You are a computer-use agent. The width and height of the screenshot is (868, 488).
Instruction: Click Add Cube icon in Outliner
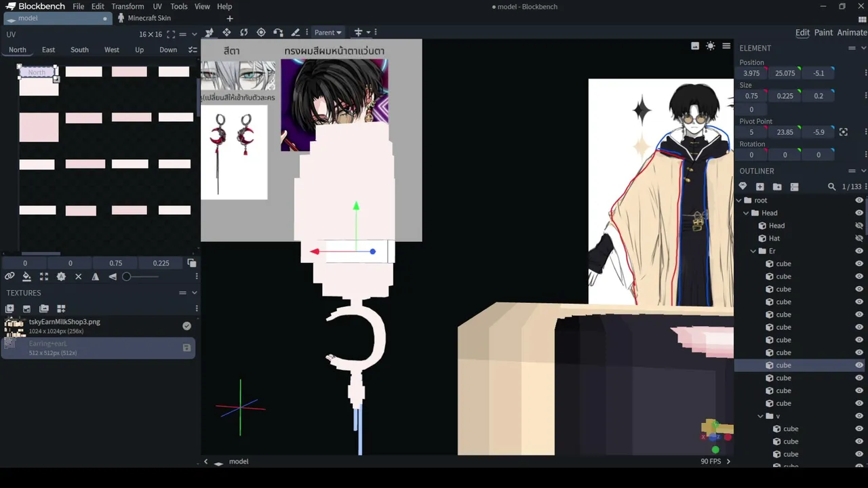tap(759, 186)
